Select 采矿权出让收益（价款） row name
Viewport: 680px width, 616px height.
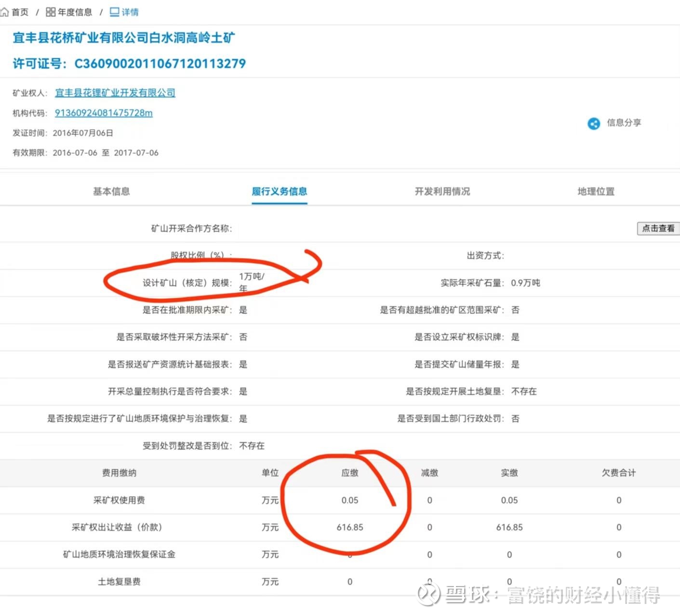pyautogui.click(x=117, y=527)
